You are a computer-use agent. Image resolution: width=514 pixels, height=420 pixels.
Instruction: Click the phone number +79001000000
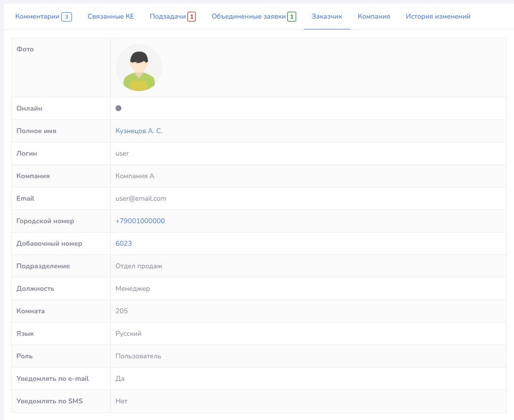[140, 221]
